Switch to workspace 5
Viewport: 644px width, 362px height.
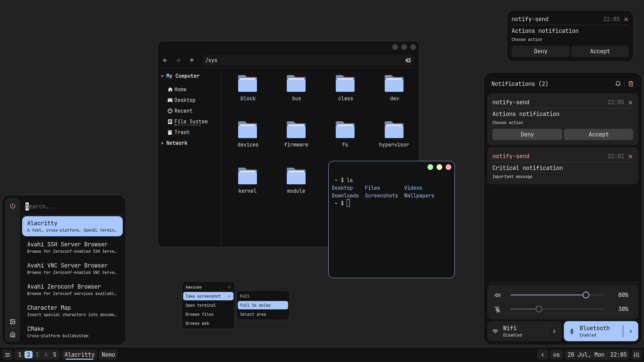pyautogui.click(x=55, y=355)
